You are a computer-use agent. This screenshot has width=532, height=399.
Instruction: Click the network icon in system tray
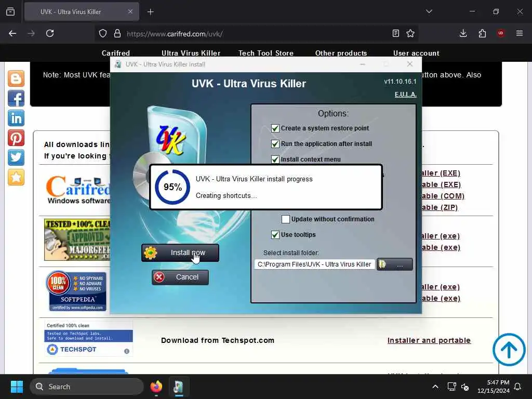[x=451, y=387]
